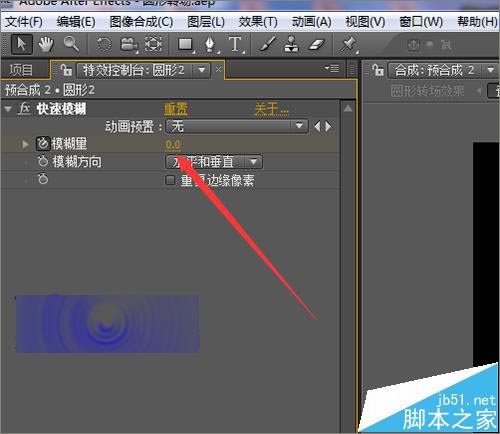Open the 窗口(W) menu
Screen dimensions: 500x434
point(421,22)
